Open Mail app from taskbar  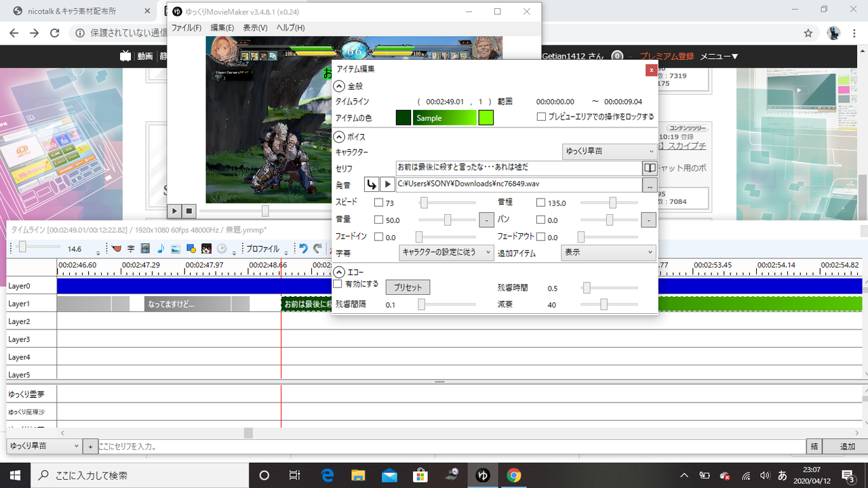pos(389,475)
